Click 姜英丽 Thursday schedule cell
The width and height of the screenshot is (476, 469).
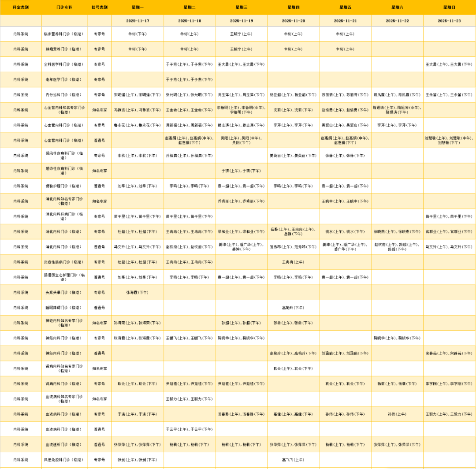click(x=293, y=156)
